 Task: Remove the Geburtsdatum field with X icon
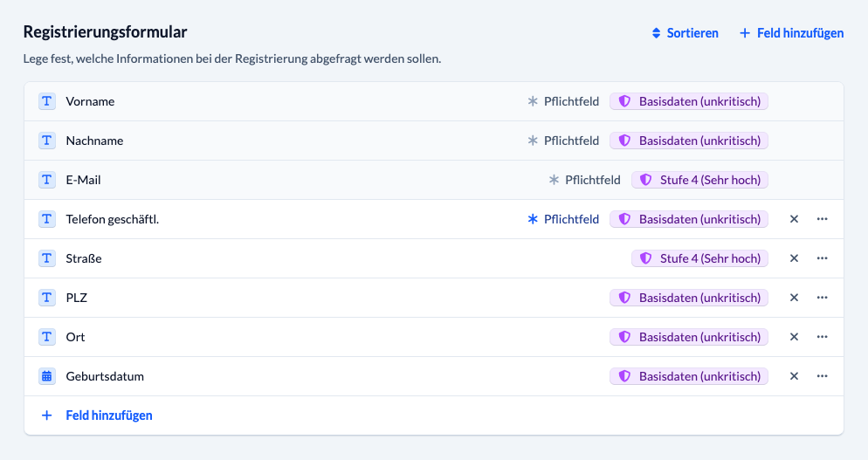click(x=794, y=376)
